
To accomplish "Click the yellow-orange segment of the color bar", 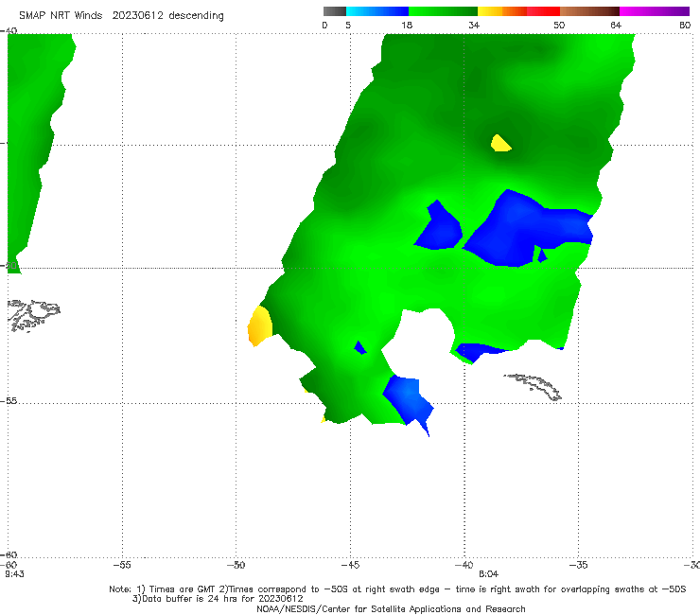I will pyautogui.click(x=502, y=11).
